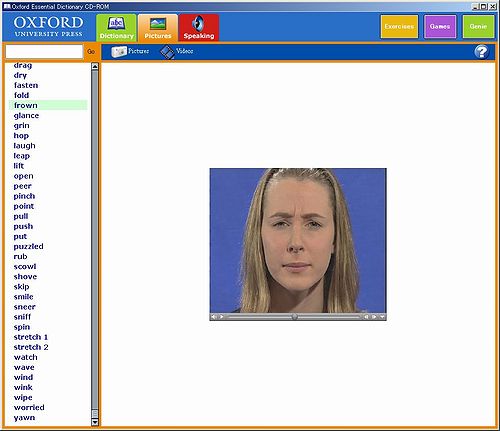Select the word 'laugh' in list
Viewport: 500px width, 431px height.
coord(24,146)
